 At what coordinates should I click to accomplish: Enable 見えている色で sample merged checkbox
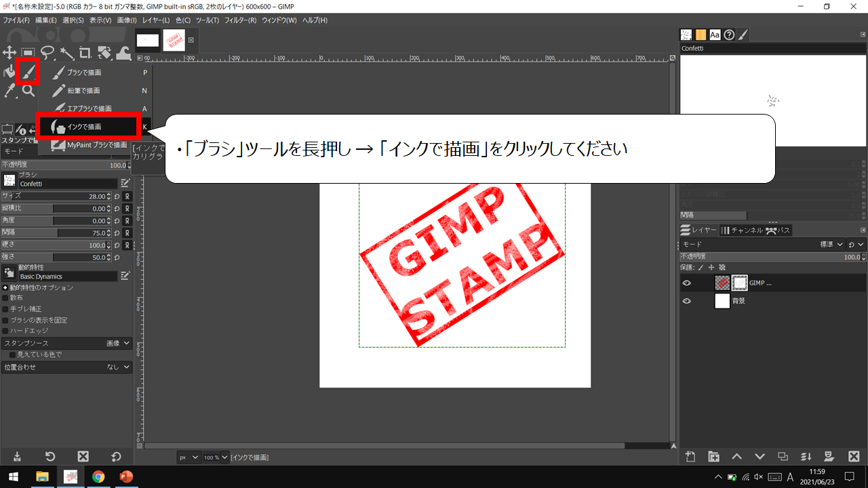12,354
